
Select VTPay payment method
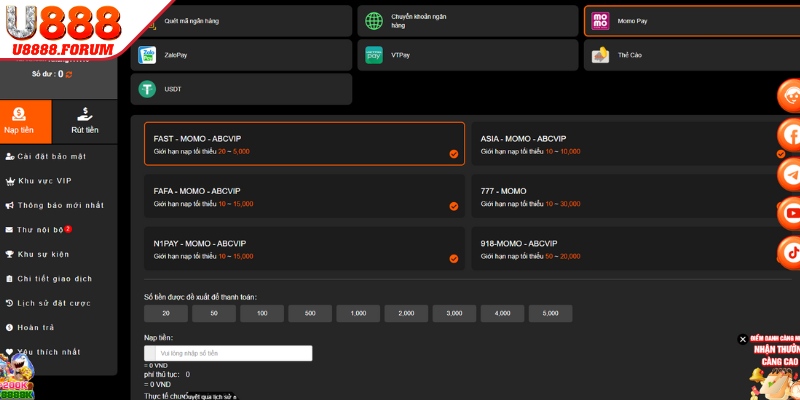(468, 55)
